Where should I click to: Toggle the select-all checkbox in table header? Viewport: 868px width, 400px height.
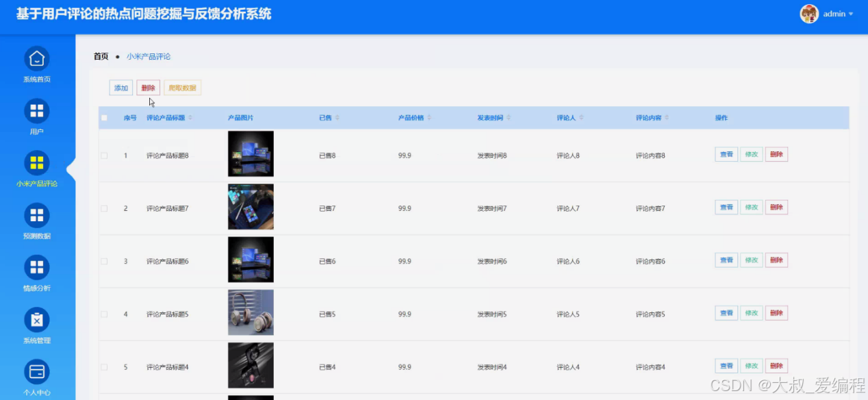pos(104,118)
